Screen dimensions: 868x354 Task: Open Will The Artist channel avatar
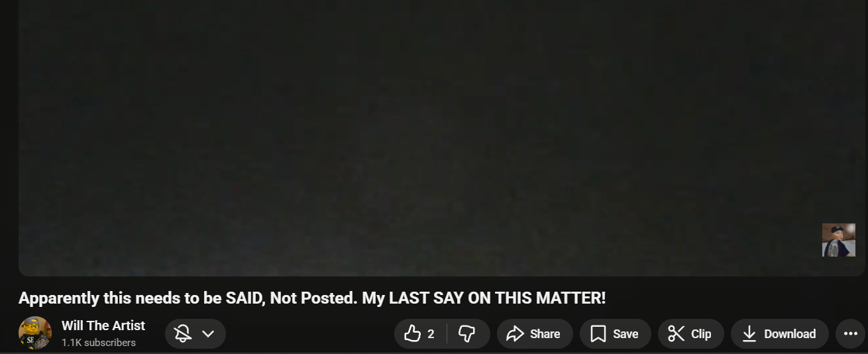coord(35,333)
